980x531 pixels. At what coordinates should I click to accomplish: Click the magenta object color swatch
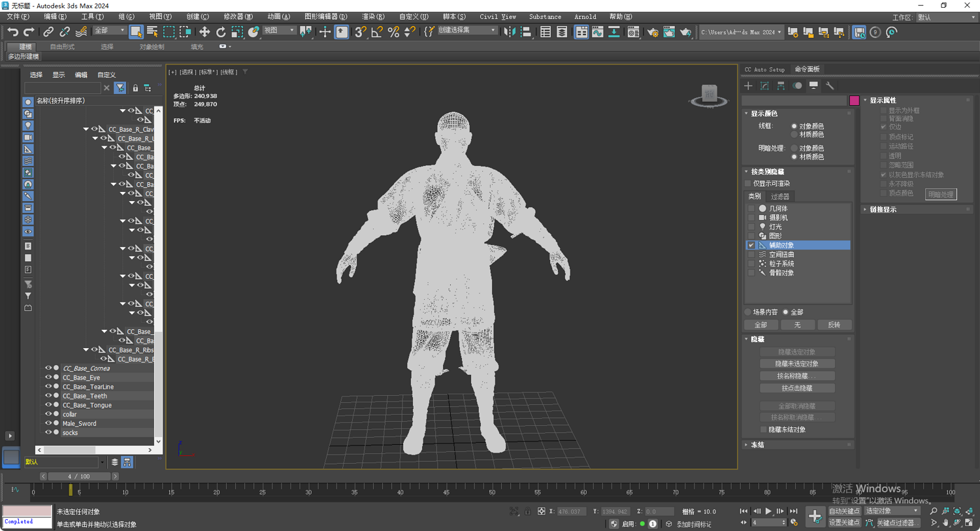pos(855,101)
